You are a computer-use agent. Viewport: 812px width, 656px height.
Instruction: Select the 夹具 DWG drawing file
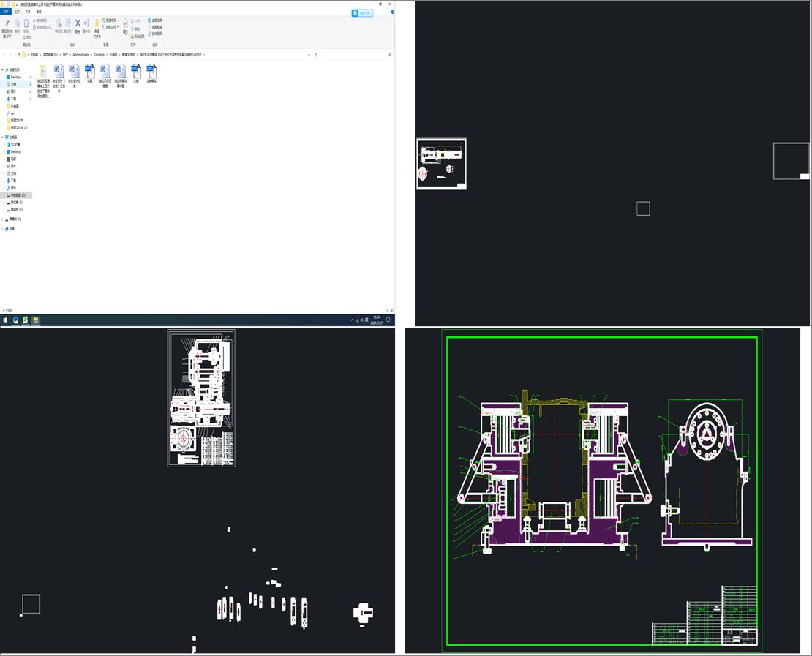89,74
